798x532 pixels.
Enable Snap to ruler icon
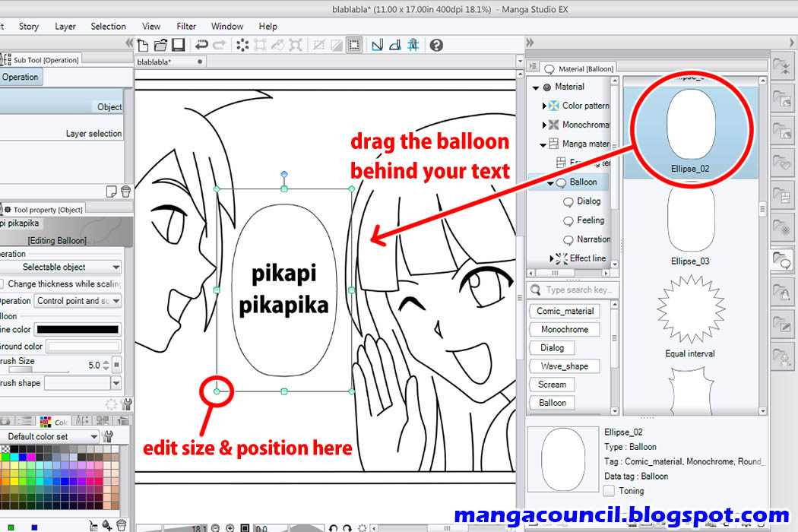377,46
